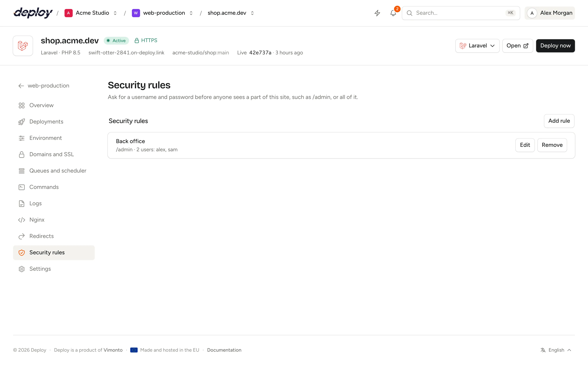Screen dimensions: 588x368
Task: Click the Open site button
Action: 518,46
